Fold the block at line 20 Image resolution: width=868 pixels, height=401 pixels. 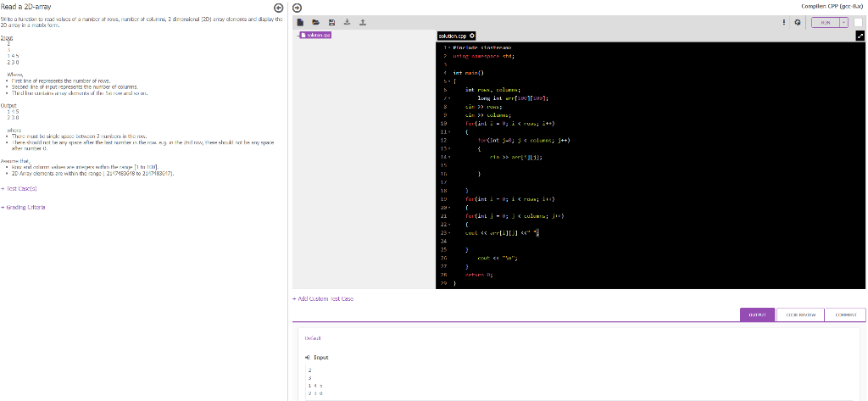tap(449, 208)
